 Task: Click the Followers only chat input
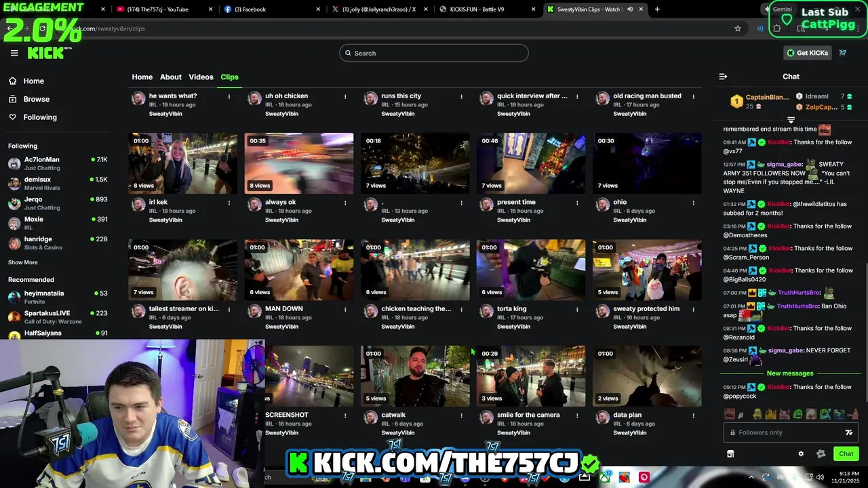[791, 432]
